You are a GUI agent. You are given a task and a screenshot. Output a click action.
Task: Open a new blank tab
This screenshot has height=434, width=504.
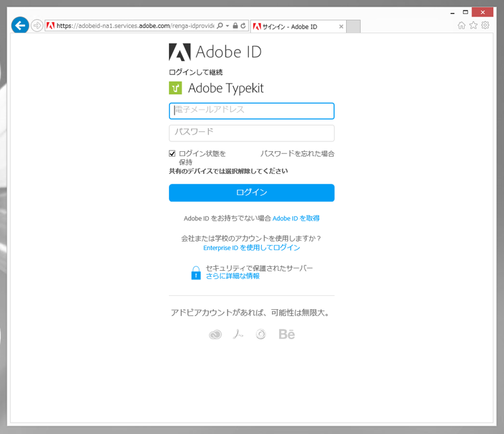point(353,27)
